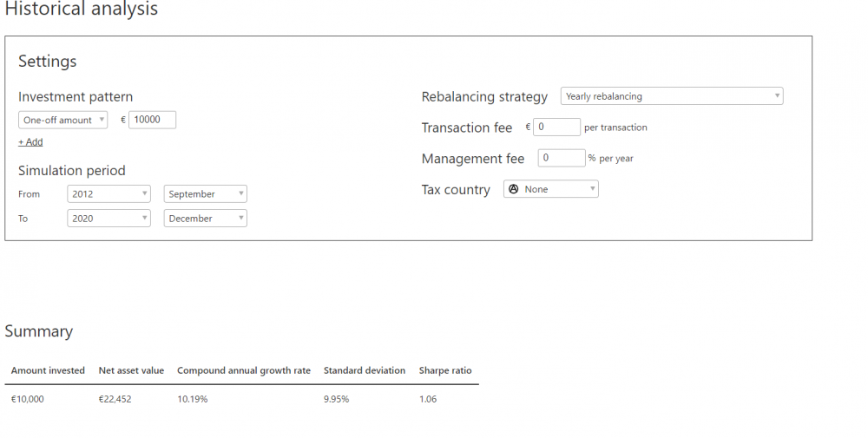The height and width of the screenshot is (438, 868).
Task: Click the Transaction fee input field
Action: pyautogui.click(x=556, y=127)
